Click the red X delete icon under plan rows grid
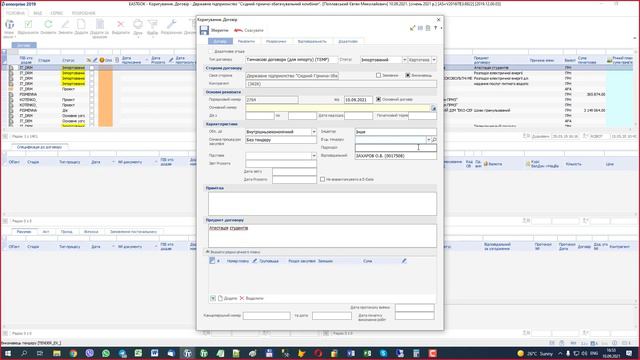 pyautogui.click(x=242, y=298)
